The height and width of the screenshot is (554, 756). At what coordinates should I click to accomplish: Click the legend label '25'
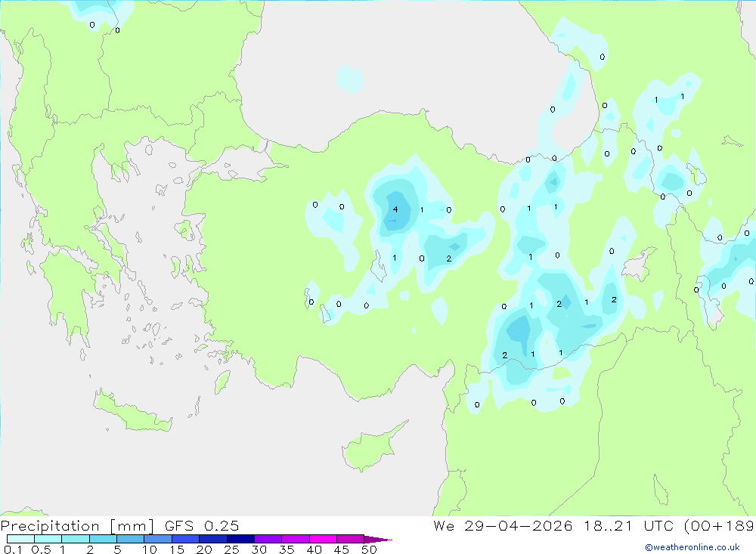coord(231,549)
